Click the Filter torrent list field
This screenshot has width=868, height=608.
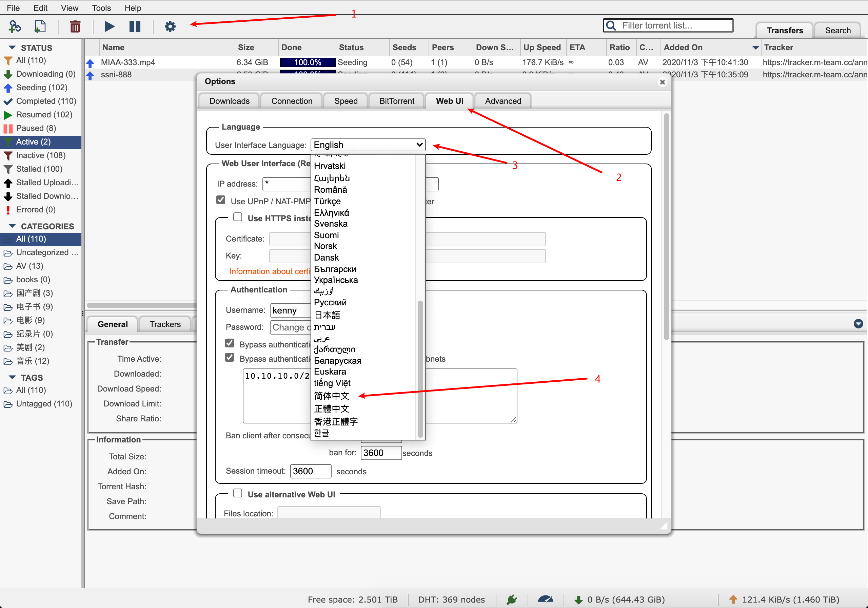(x=668, y=25)
